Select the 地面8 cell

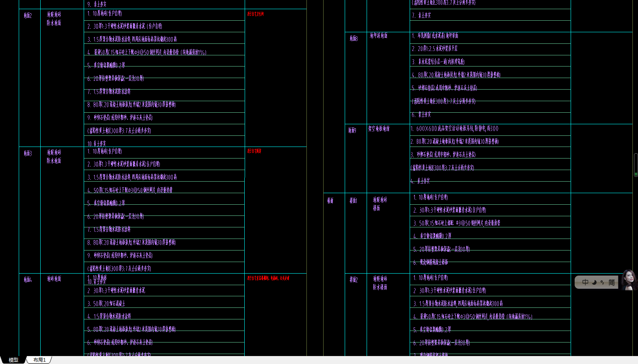[353, 38]
